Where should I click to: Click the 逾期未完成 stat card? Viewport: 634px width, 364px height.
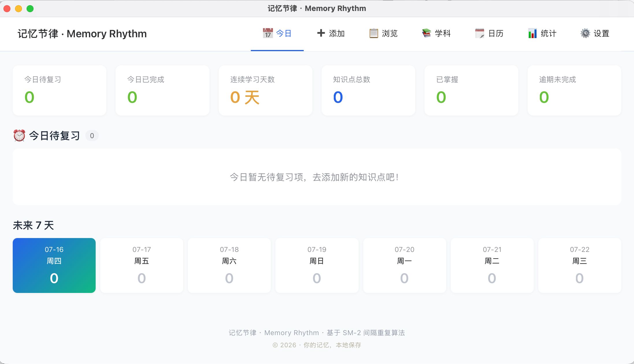click(574, 90)
